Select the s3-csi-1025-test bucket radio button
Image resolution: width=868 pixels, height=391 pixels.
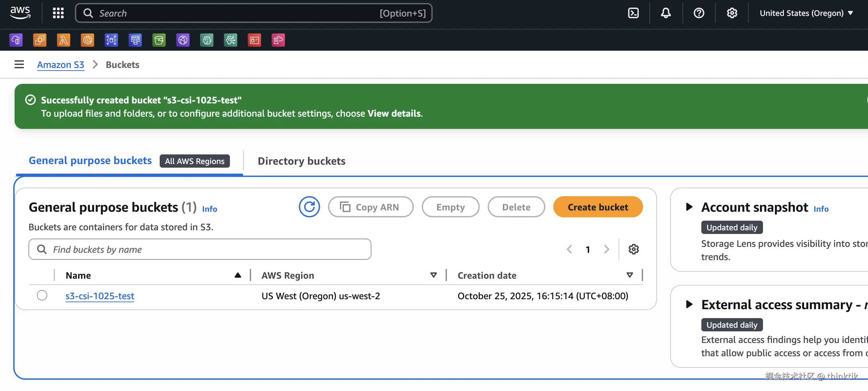(x=42, y=295)
